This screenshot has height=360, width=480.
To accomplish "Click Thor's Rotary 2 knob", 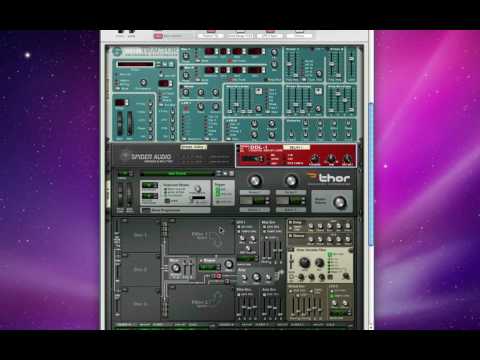I will pyautogui.click(x=291, y=181).
